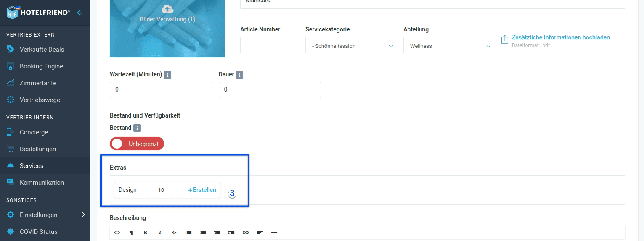Focus the Dauer input field
Image resolution: width=644 pixels, height=241 pixels.
(x=270, y=90)
